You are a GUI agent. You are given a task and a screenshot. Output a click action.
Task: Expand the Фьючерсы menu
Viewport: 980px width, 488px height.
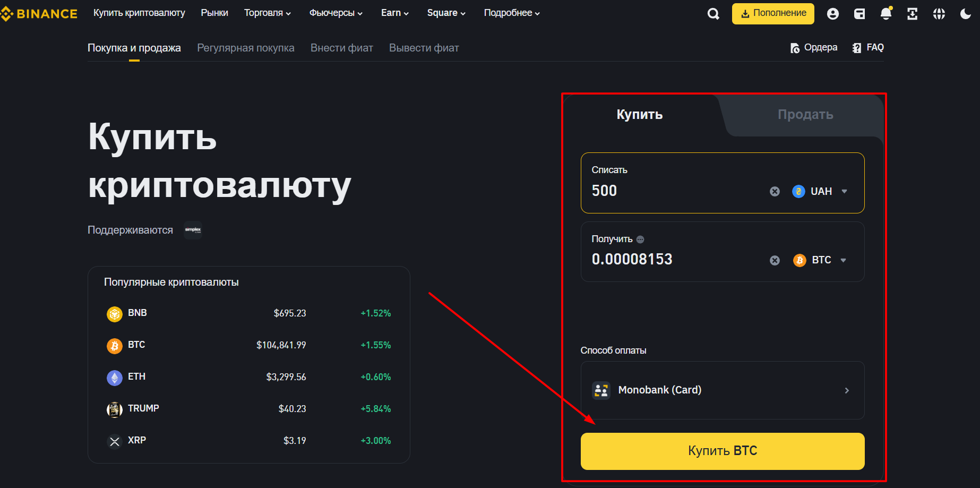[336, 13]
